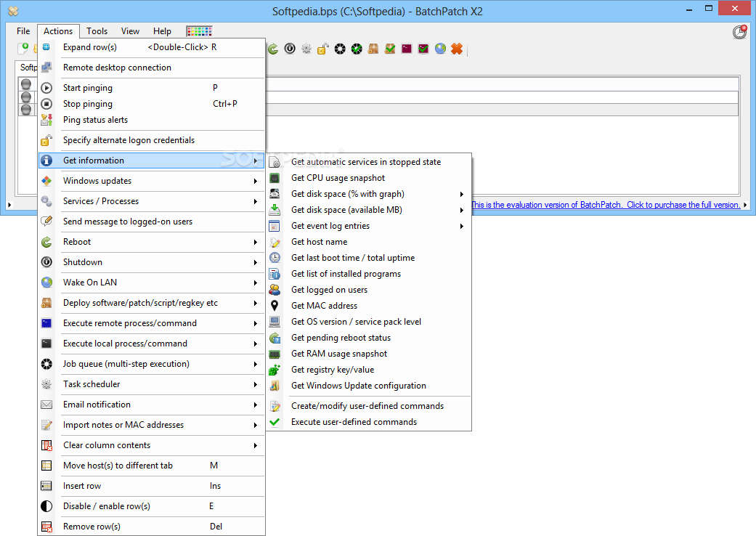Image resolution: width=756 pixels, height=536 pixels.
Task: Click the new-document icon at toolbar left
Action: pyautogui.click(x=23, y=49)
